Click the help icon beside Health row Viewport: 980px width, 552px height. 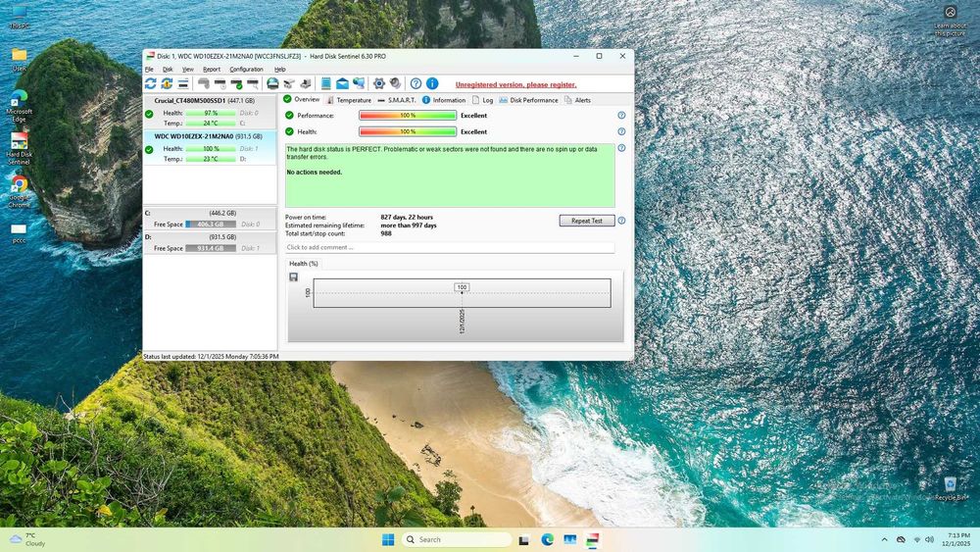pos(621,131)
